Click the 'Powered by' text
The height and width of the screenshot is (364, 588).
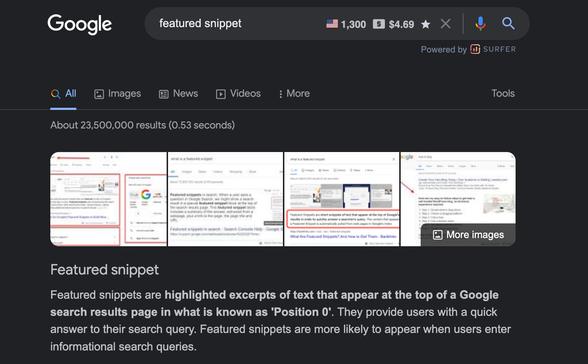[x=444, y=50]
